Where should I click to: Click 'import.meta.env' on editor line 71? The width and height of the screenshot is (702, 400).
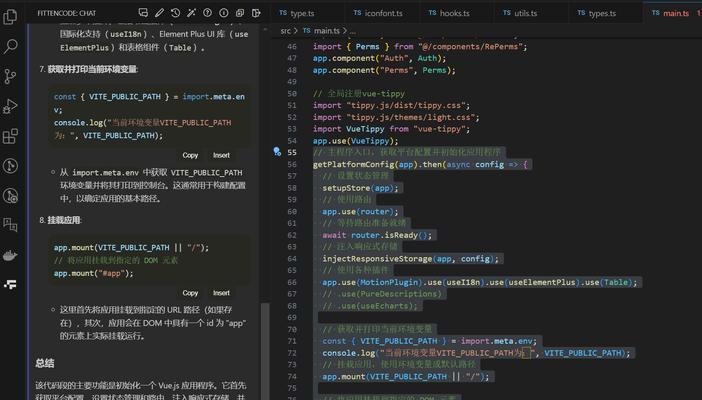(x=497, y=341)
